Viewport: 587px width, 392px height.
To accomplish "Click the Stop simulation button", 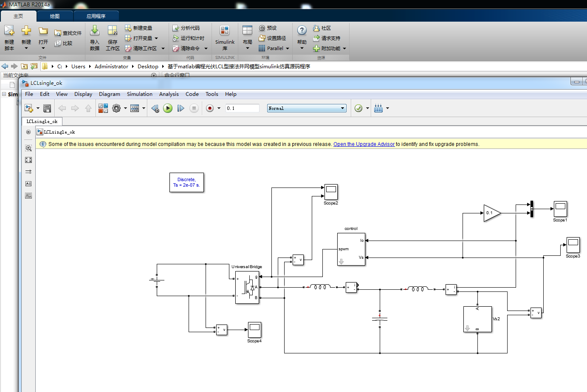I will 194,109.
